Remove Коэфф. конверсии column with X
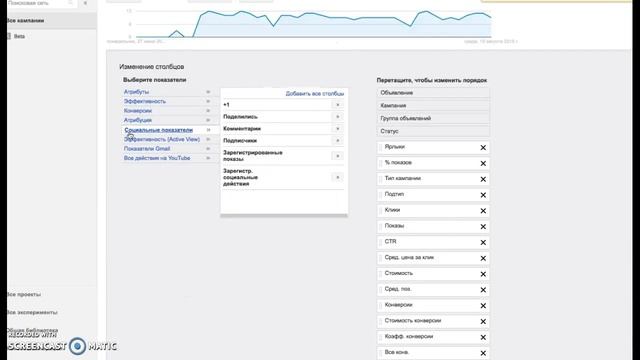 click(483, 338)
